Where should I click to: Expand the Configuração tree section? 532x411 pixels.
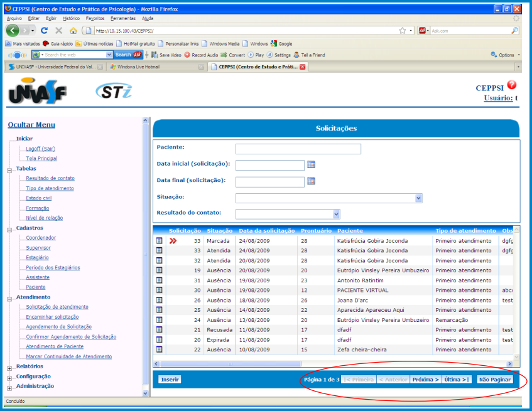(9, 378)
